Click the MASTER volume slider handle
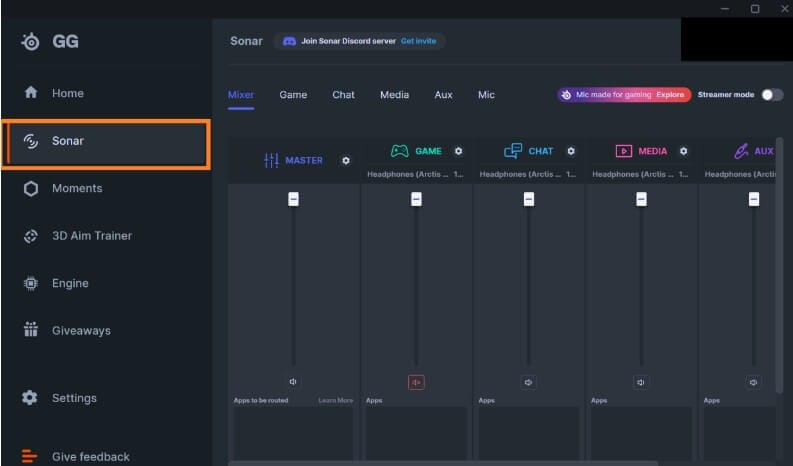Screen dimensions: 793x466 coord(293,199)
